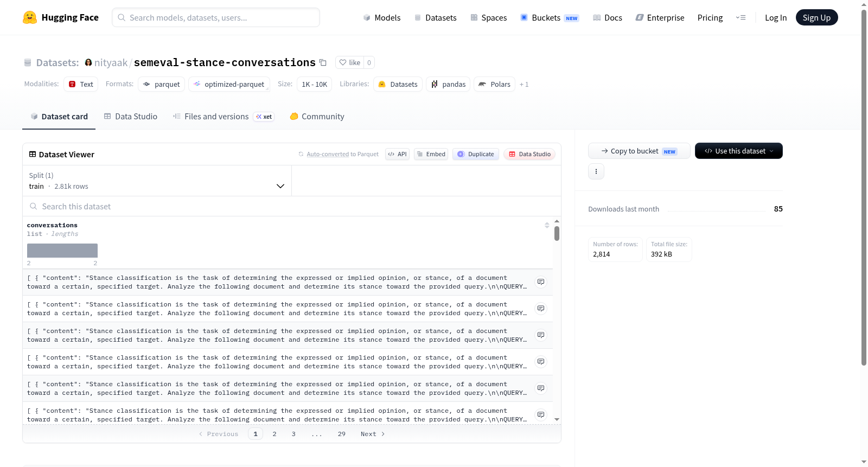This screenshot has height=467, width=868.
Task: Open the API button in Dataset Viewer
Action: (398, 154)
